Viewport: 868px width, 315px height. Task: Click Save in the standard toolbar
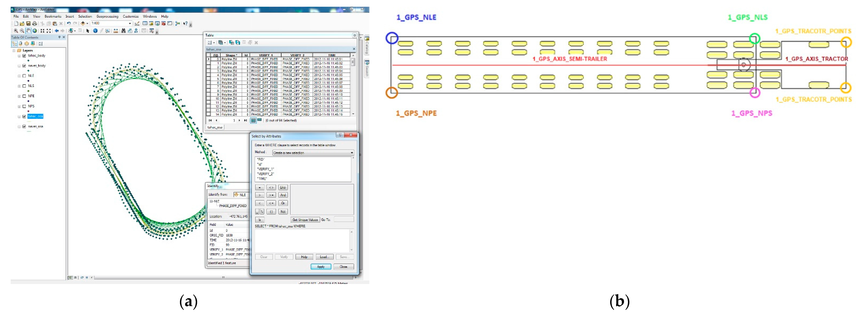(28, 24)
